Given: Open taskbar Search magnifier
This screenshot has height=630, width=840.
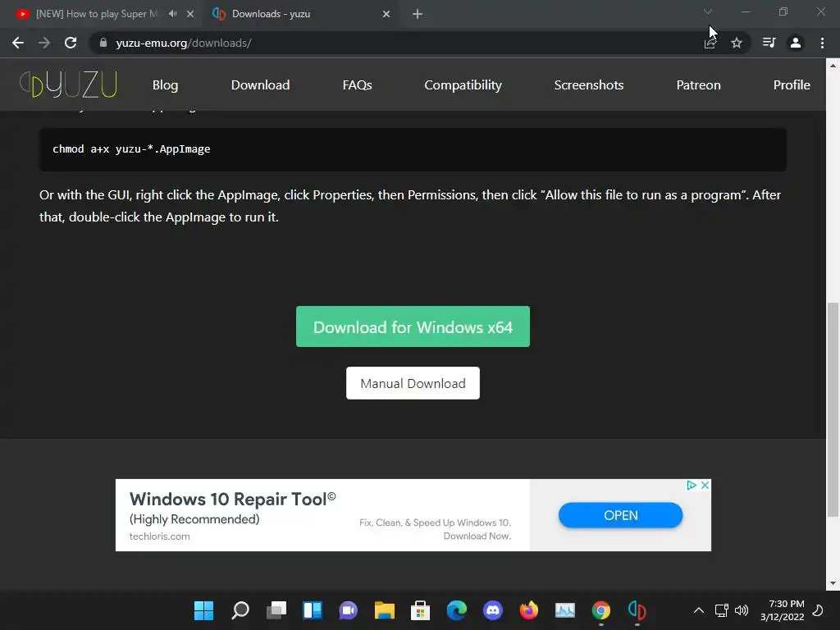Looking at the screenshot, I should point(240,610).
